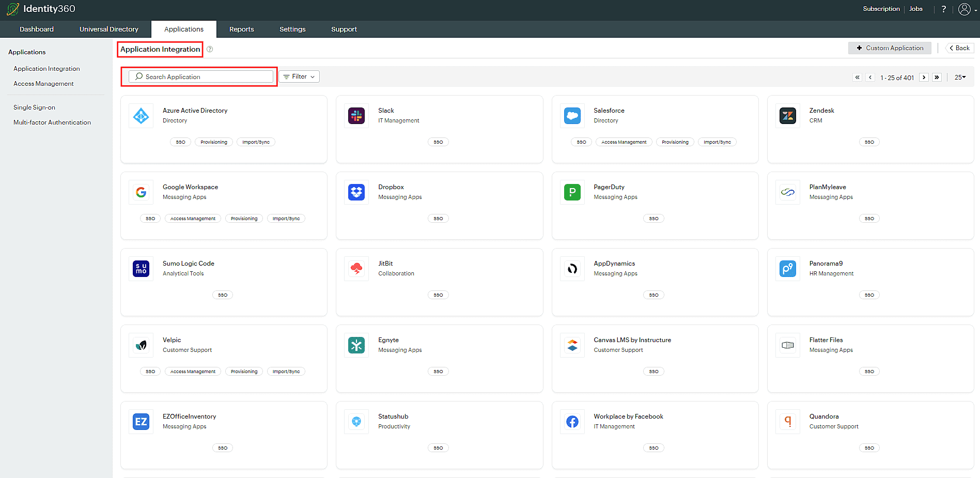Open the 25 per page dropdown
This screenshot has height=478, width=980.
coord(960,78)
